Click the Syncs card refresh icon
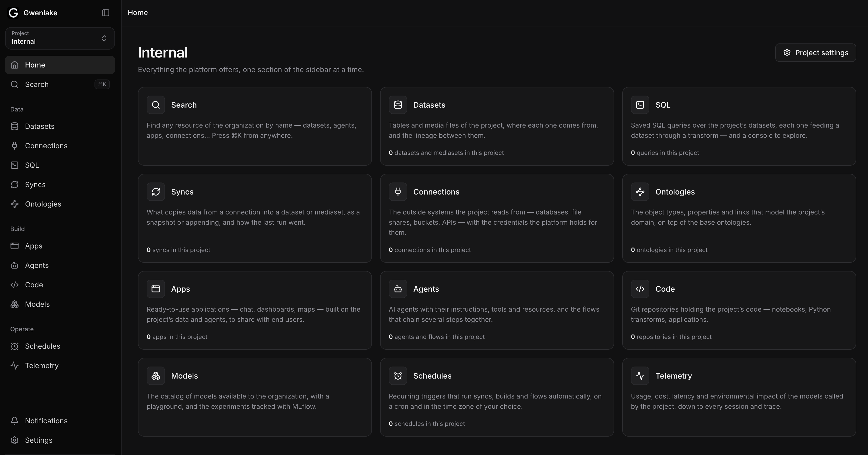The width and height of the screenshot is (868, 455). [156, 192]
